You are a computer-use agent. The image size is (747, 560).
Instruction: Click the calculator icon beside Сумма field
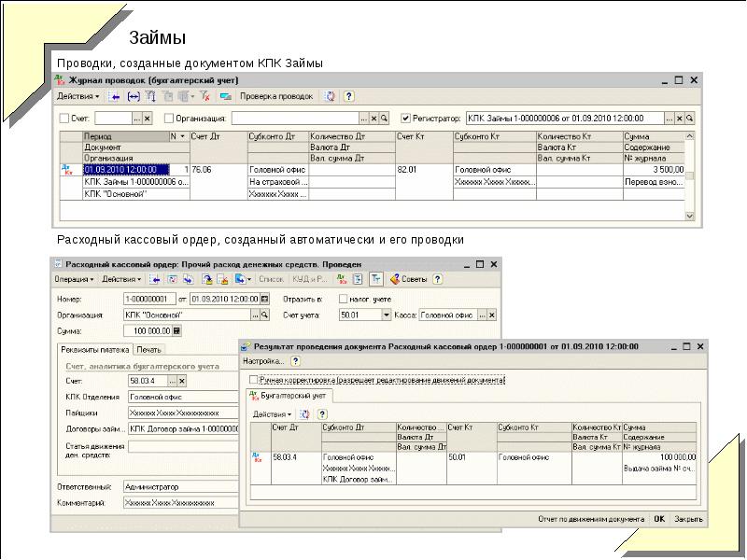pos(177,330)
